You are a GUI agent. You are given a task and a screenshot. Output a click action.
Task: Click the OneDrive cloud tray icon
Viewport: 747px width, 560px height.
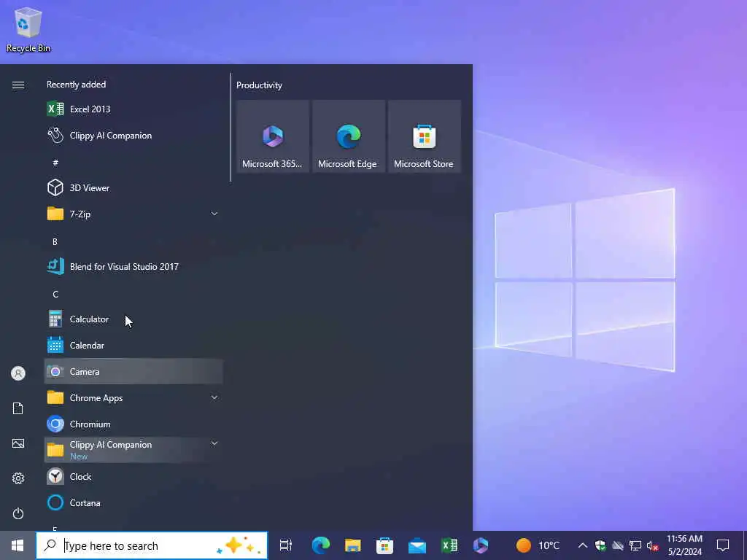(618, 545)
